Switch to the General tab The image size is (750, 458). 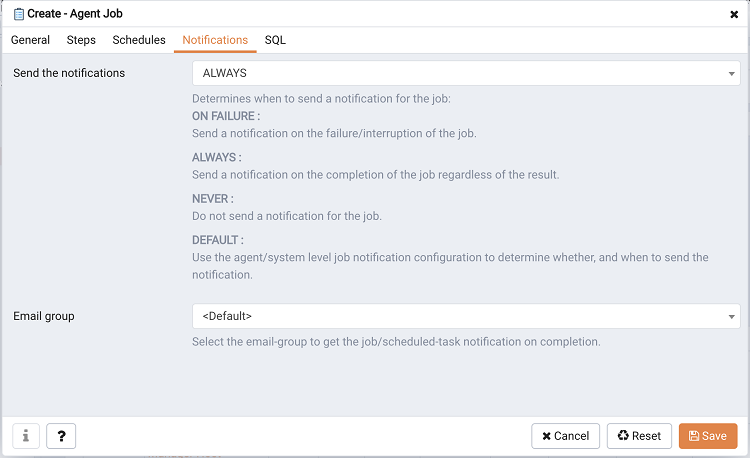[x=30, y=40]
